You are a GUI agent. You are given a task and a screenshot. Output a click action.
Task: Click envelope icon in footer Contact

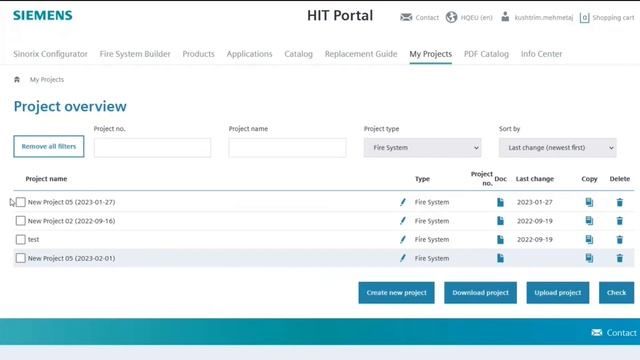[x=597, y=333]
